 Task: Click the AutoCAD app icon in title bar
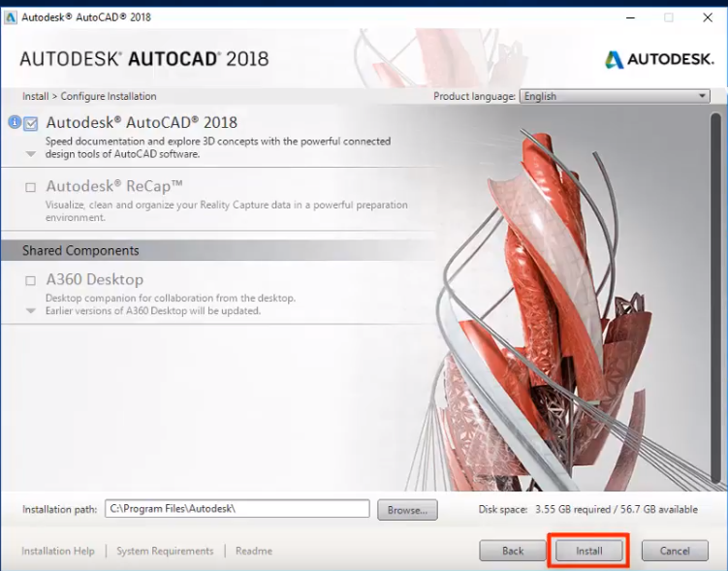pyautogui.click(x=11, y=17)
